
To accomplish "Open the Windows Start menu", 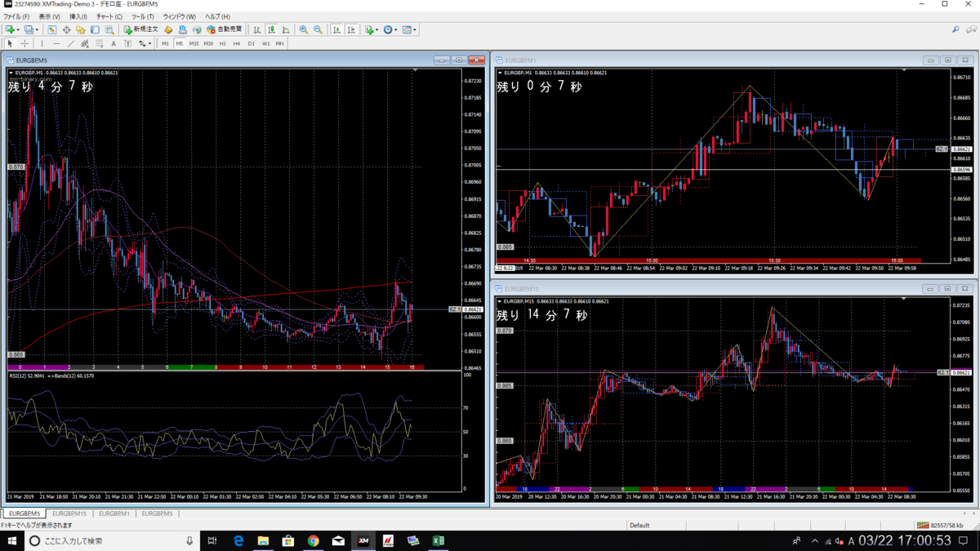I will (x=11, y=540).
